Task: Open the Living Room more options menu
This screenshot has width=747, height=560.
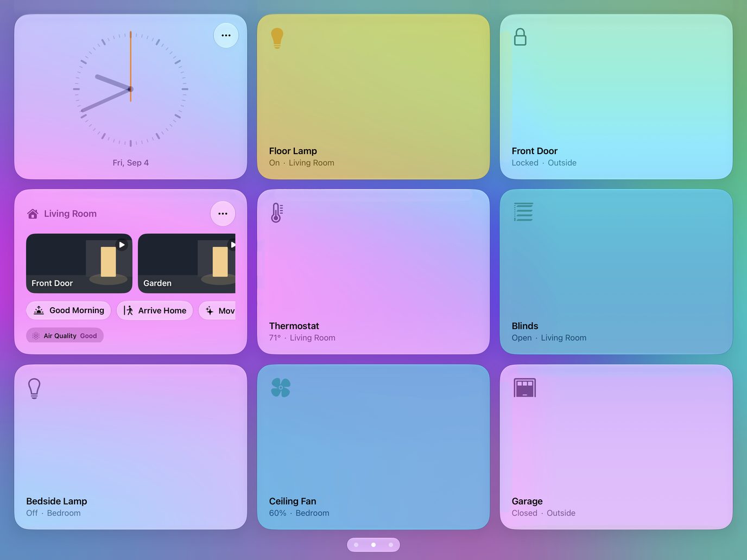Action: point(223,214)
